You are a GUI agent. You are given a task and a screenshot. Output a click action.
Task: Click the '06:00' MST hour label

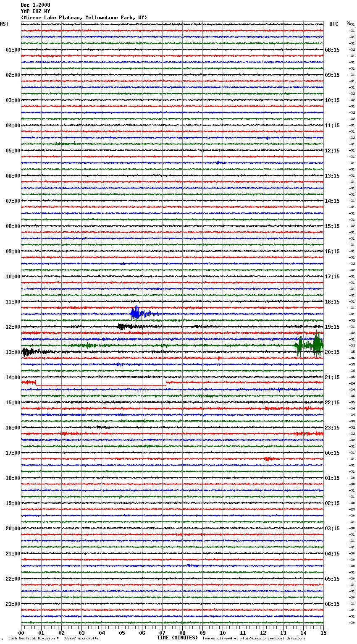13,176
